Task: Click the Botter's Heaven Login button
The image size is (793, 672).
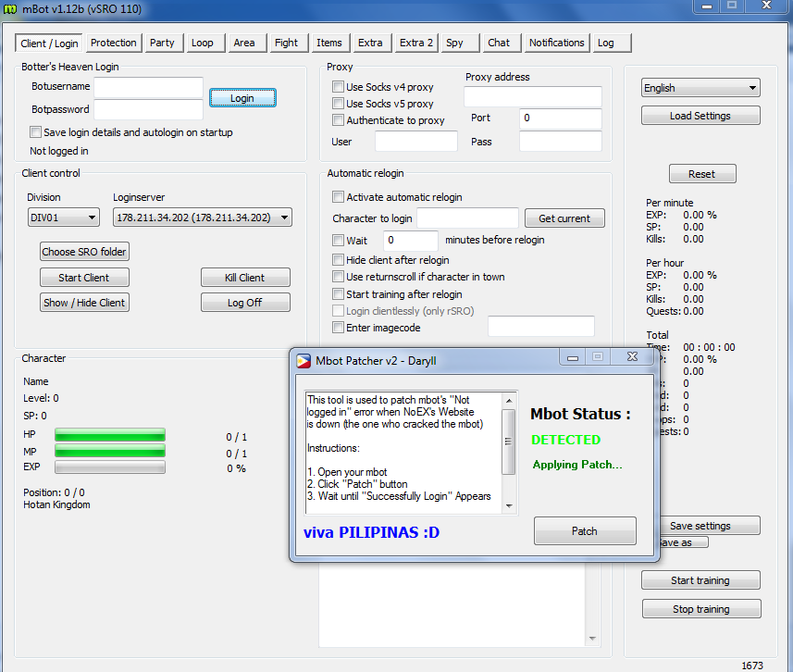Action: [x=242, y=98]
